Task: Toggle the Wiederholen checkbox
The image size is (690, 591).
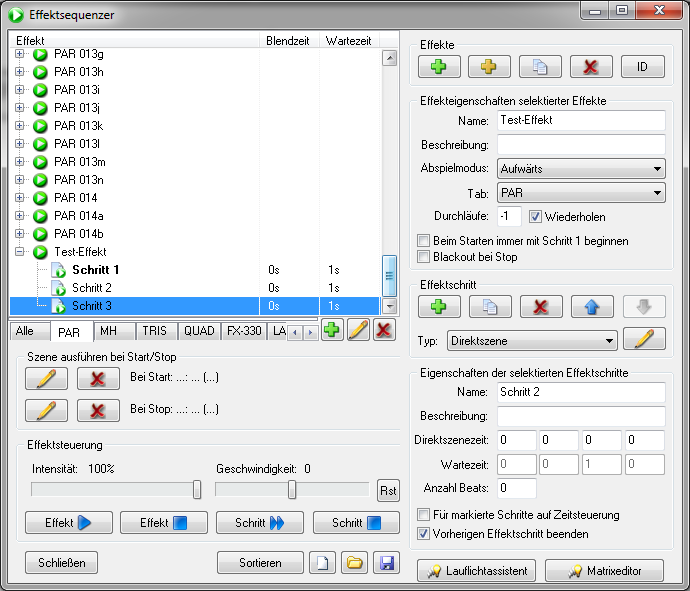Action: [x=535, y=217]
